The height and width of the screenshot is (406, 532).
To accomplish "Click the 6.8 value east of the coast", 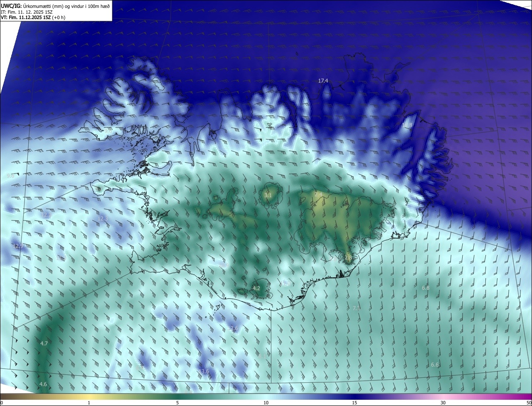I will click(426, 288).
